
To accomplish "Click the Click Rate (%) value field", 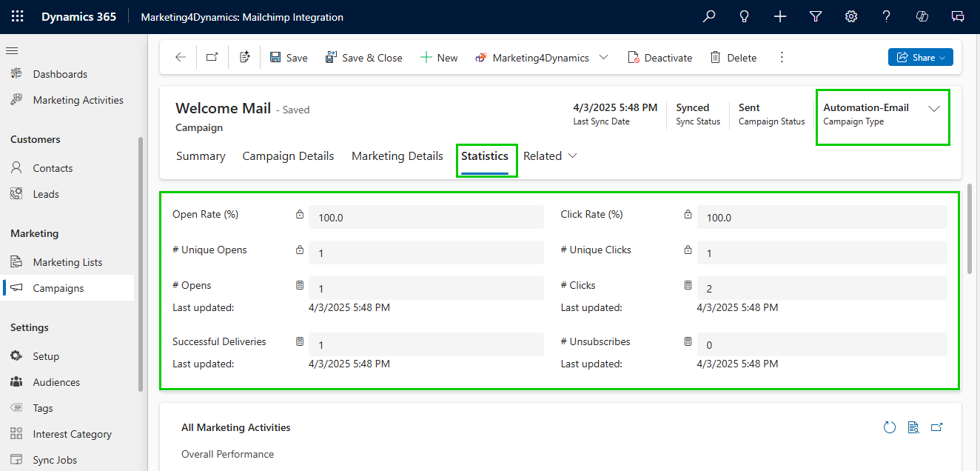I will tap(822, 217).
